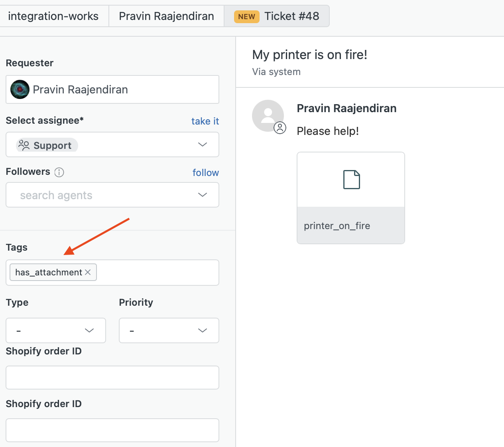Click the requester's avatar image
Screen dimensions: 504x447
click(20, 89)
